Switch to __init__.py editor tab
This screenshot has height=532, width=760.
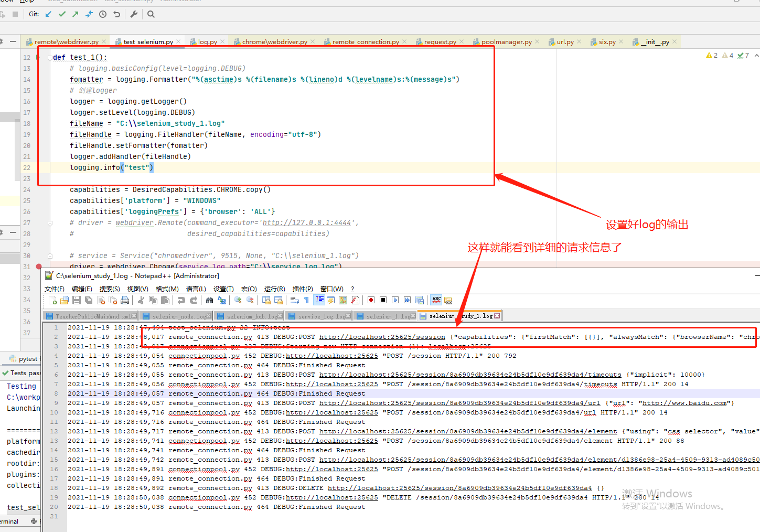(x=655, y=42)
